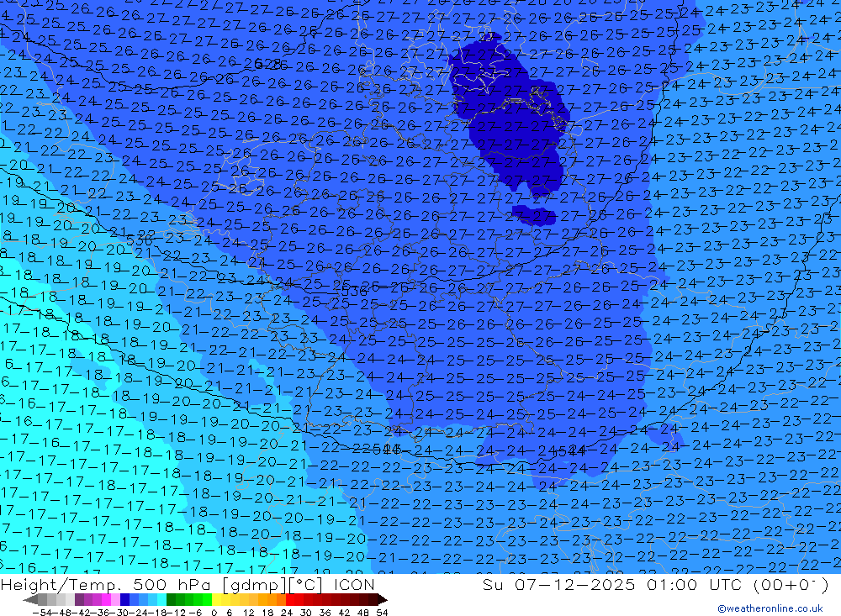
Task: Pick the dark blue swatch in legend
Action: (x=125, y=599)
